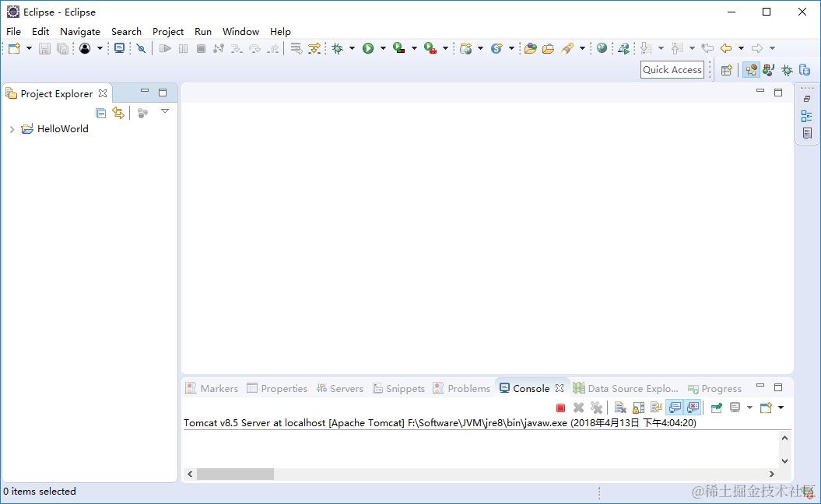This screenshot has height=504, width=821.
Task: Switch to the Java perspective icon
Action: pos(769,70)
